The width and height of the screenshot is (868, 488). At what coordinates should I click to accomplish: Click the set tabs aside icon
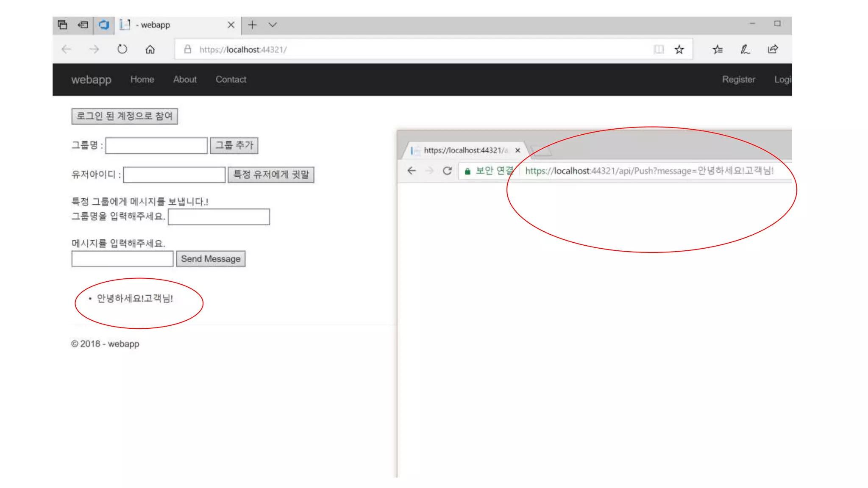click(83, 25)
